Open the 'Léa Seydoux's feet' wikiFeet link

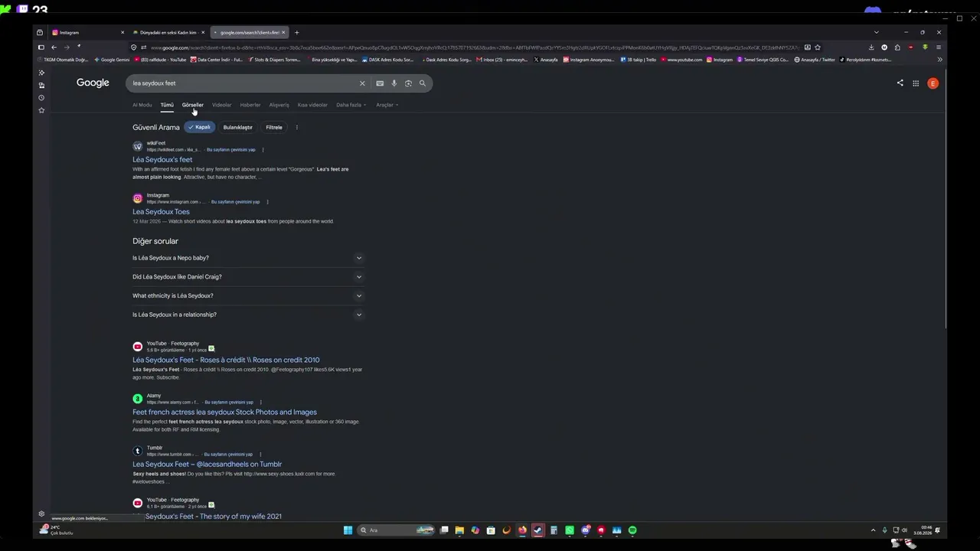[x=162, y=160]
